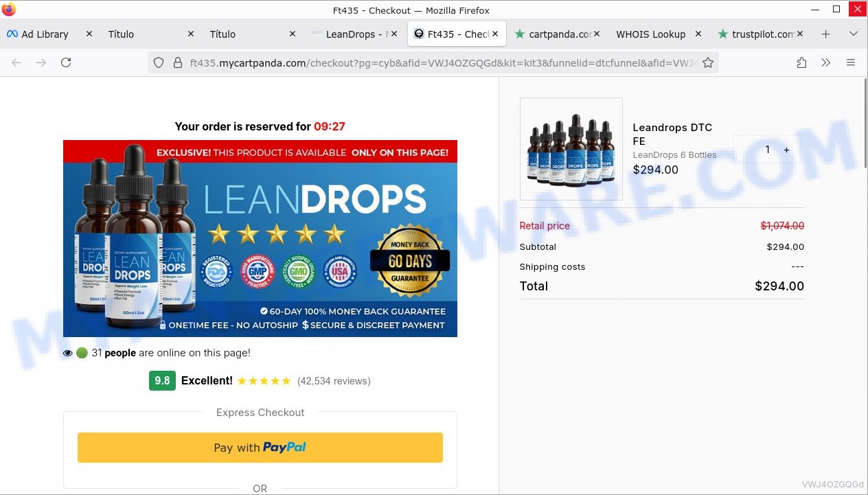The width and height of the screenshot is (868, 495).
Task: Pay with PayPal button
Action: pyautogui.click(x=260, y=448)
